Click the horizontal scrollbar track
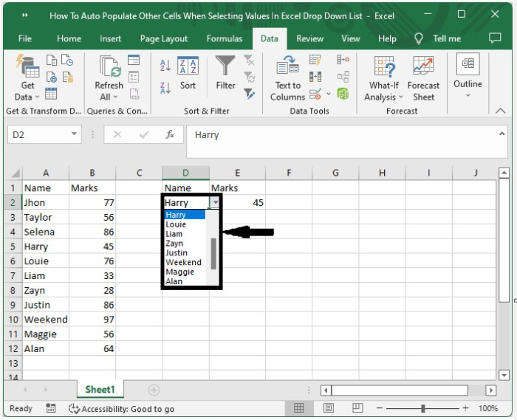 (476, 390)
